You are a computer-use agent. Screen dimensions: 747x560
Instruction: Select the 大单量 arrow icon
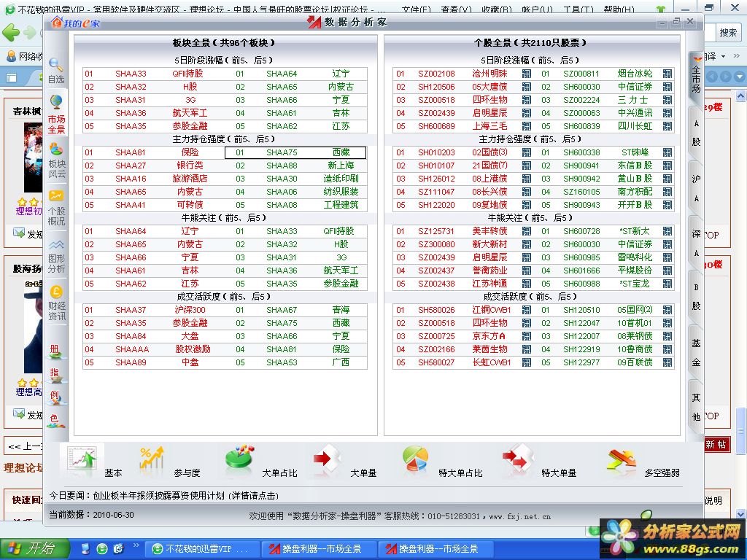(x=326, y=458)
